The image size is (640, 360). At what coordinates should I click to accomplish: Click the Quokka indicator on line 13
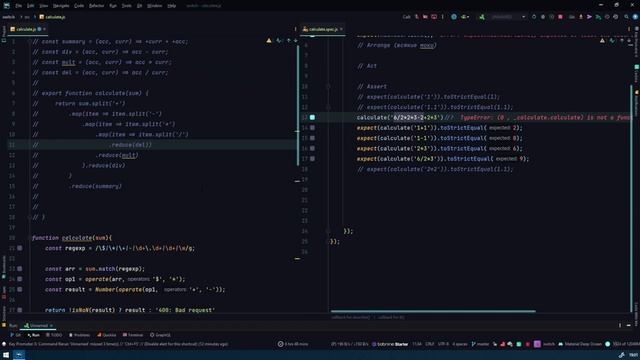[x=312, y=117]
